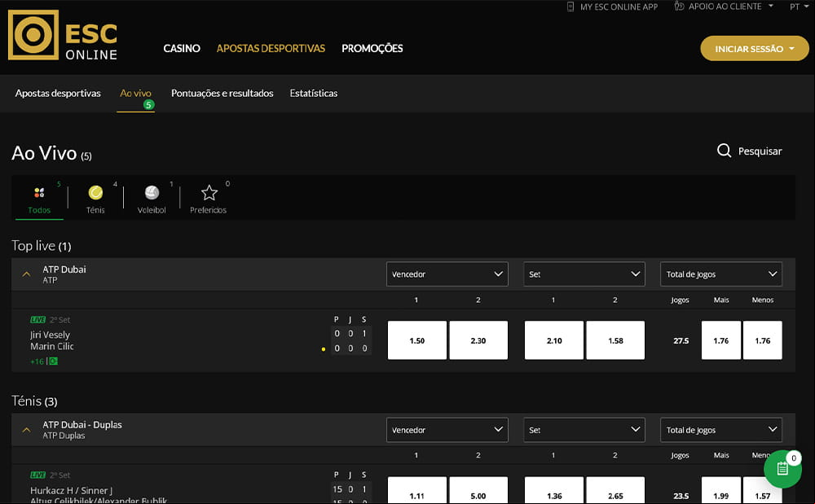Open Set dropdown in ATP Dubai - Duplas
The image size is (815, 504).
pyautogui.click(x=584, y=430)
